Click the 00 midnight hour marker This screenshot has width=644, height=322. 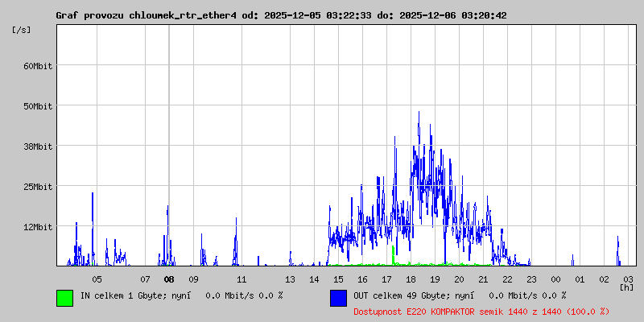555,279
